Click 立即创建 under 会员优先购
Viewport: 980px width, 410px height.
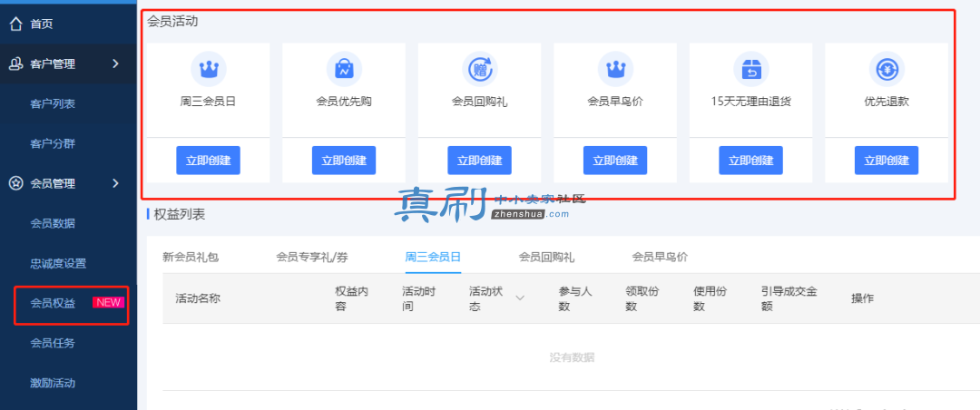click(x=344, y=161)
